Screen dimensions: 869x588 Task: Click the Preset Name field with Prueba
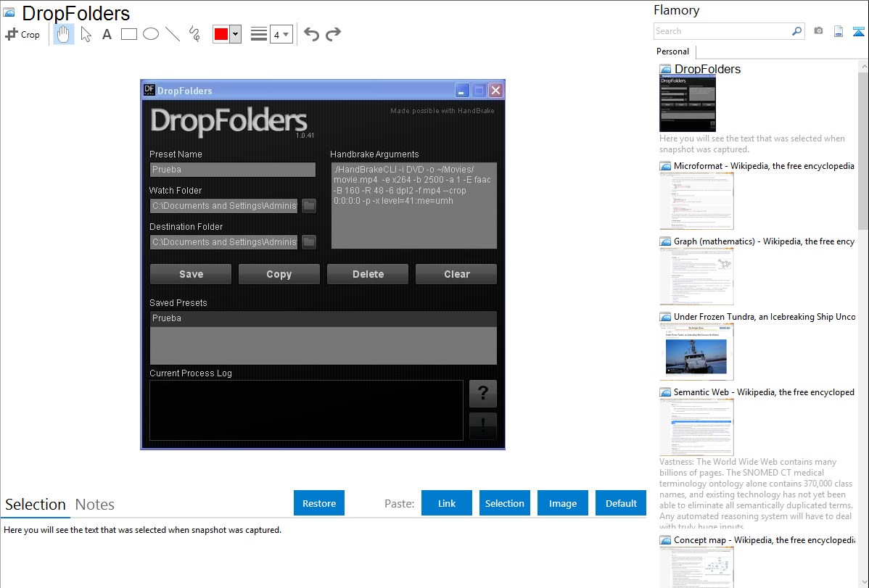point(233,170)
